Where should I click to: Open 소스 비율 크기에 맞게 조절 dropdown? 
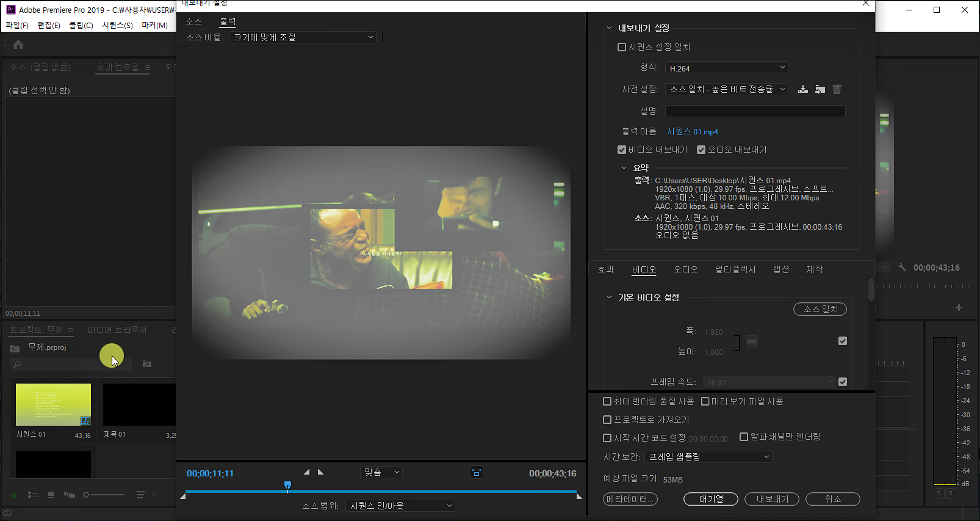coord(303,37)
